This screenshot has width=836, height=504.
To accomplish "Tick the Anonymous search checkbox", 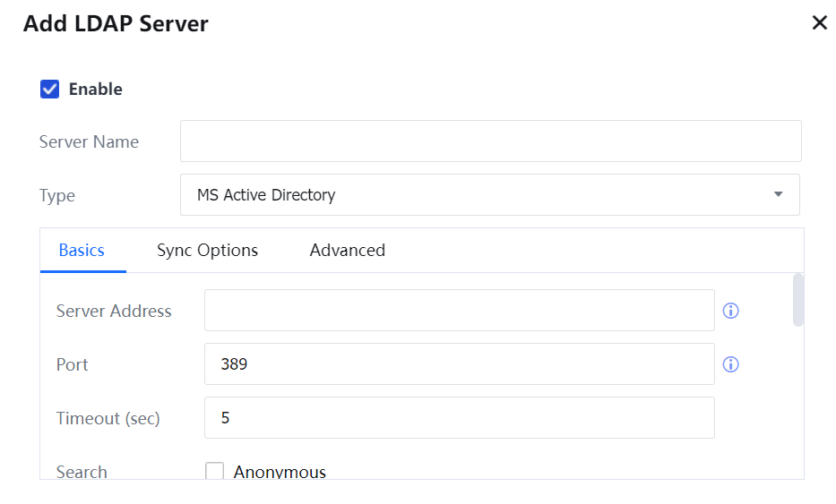I will pos(214,471).
